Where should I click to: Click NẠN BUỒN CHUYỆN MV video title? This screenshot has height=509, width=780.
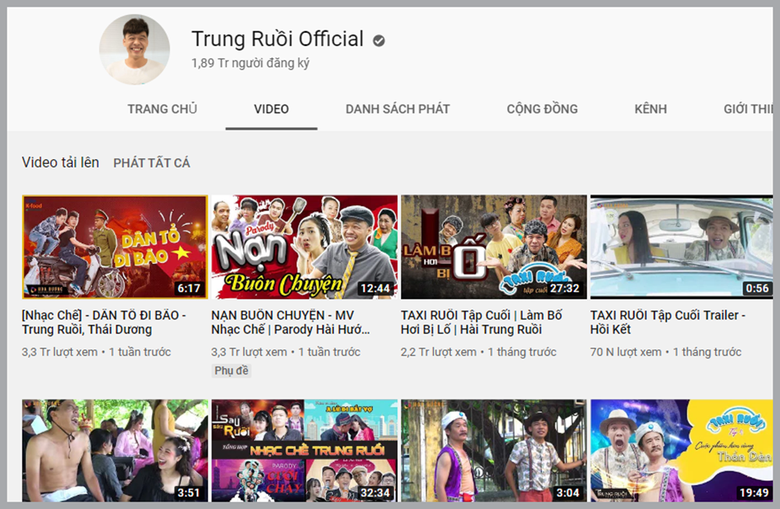(297, 322)
